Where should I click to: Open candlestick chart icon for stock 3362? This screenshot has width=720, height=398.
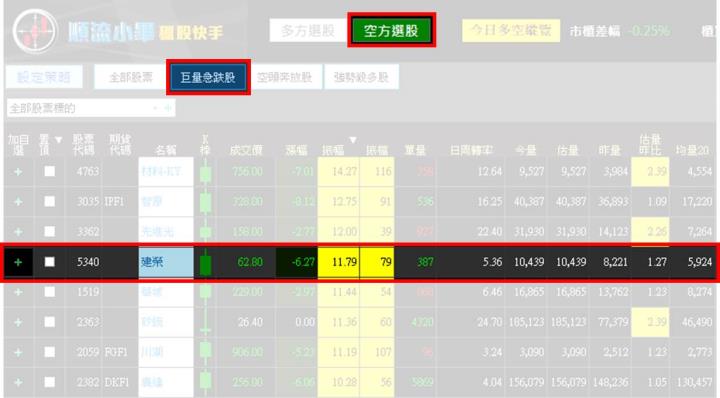(205, 232)
